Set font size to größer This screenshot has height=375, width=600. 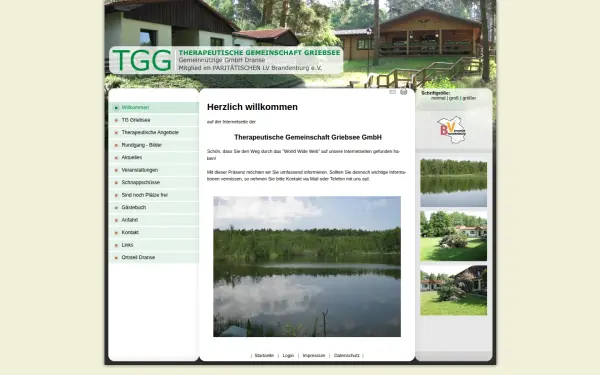[x=469, y=98]
